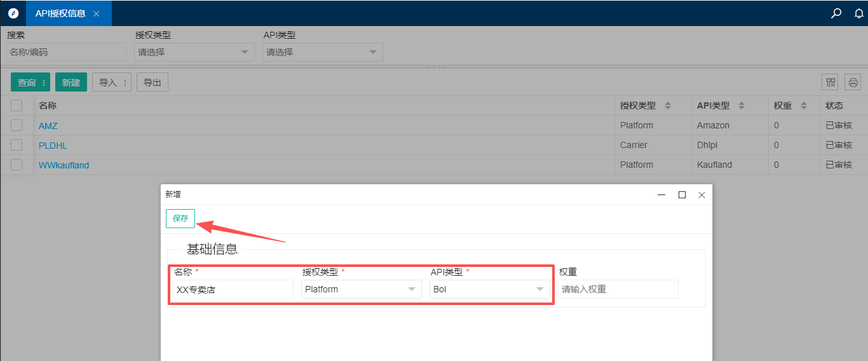Open the notifications bell icon
The height and width of the screenshot is (361, 868).
(x=859, y=13)
